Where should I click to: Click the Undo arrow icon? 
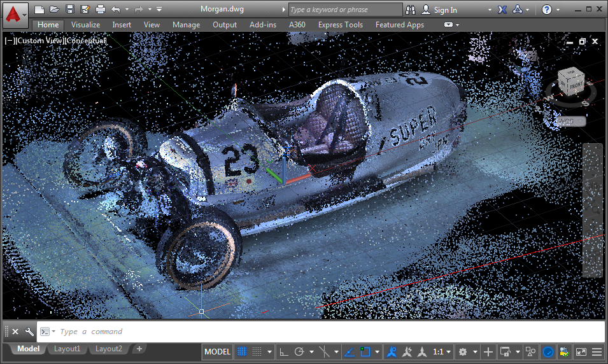coord(115,10)
